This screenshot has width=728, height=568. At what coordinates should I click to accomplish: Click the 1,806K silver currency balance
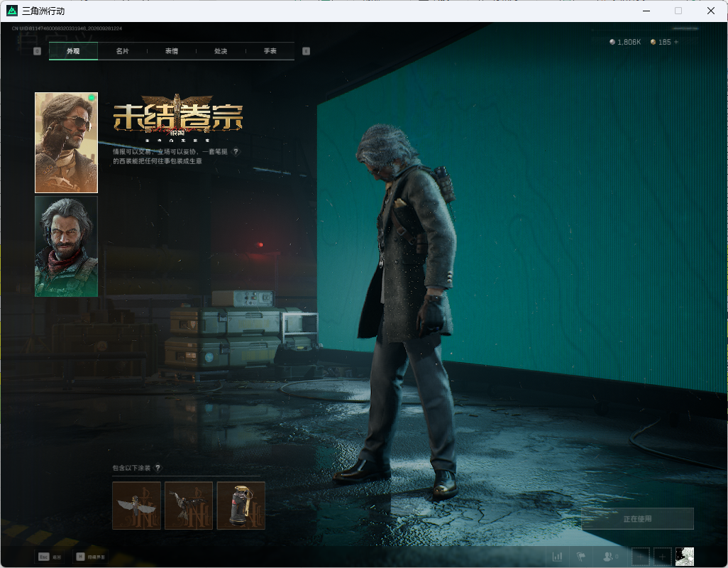click(625, 42)
